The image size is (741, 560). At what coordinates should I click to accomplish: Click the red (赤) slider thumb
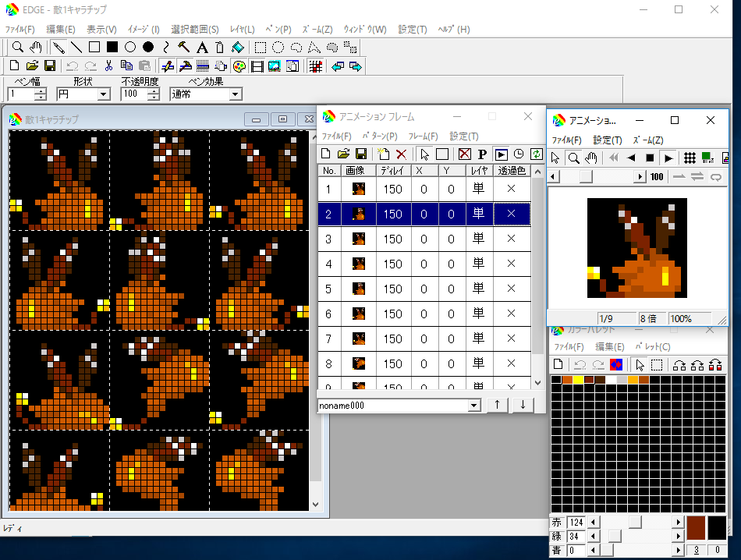point(635,523)
